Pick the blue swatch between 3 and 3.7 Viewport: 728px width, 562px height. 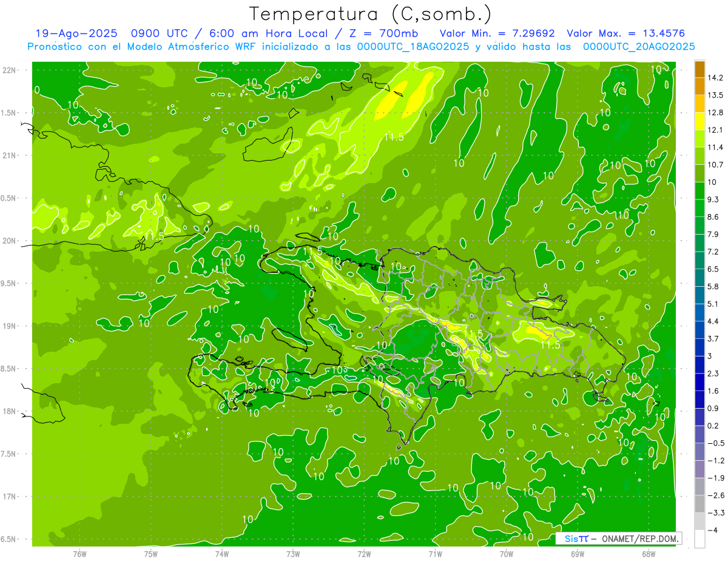coord(699,347)
